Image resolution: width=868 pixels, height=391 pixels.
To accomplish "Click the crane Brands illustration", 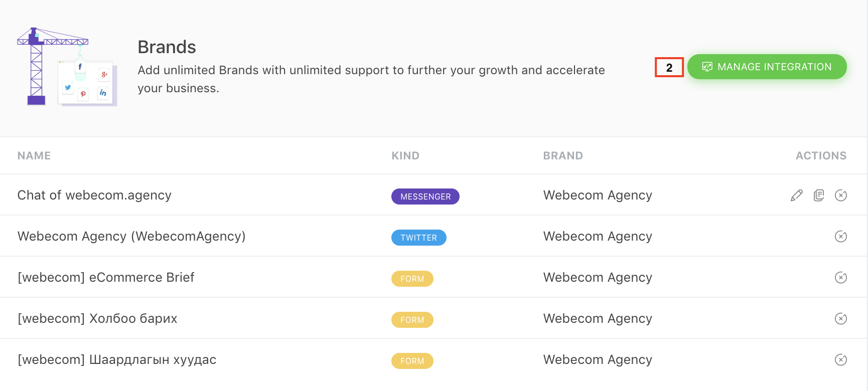I will [x=67, y=67].
